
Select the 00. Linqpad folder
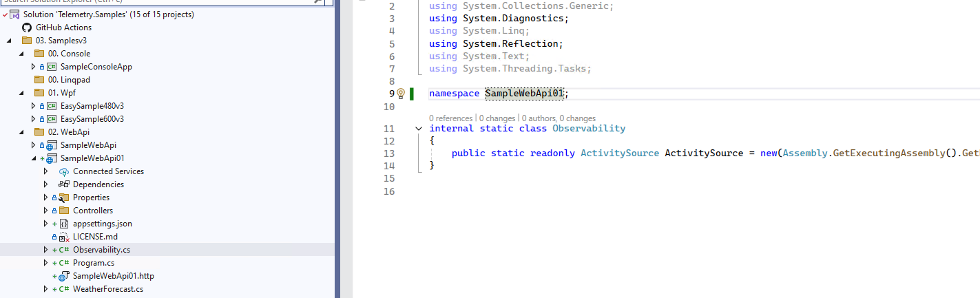click(x=75, y=80)
